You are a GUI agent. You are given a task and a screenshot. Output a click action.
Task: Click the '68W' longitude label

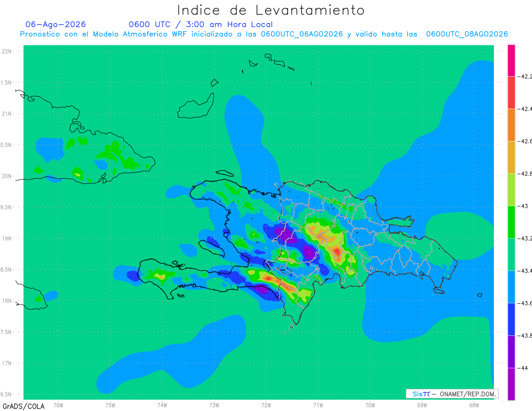click(473, 405)
